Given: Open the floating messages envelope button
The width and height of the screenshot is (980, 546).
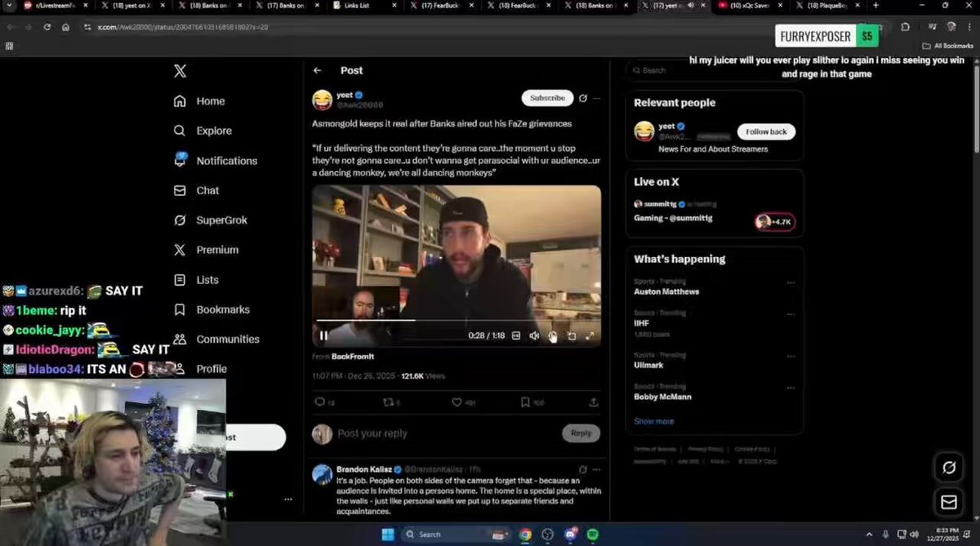Looking at the screenshot, I should pos(949,503).
